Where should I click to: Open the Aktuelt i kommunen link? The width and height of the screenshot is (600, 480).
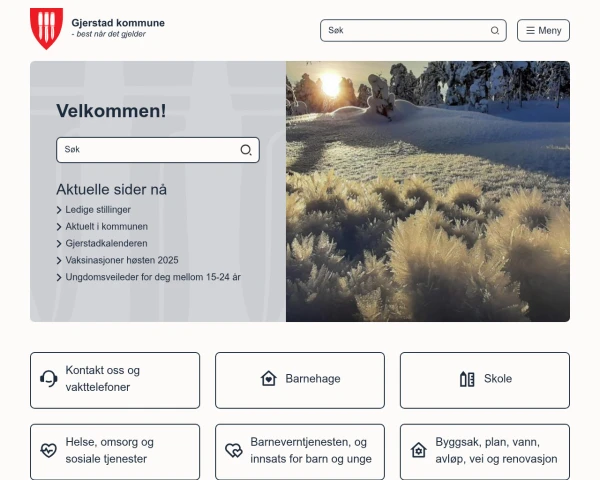[x=106, y=227]
